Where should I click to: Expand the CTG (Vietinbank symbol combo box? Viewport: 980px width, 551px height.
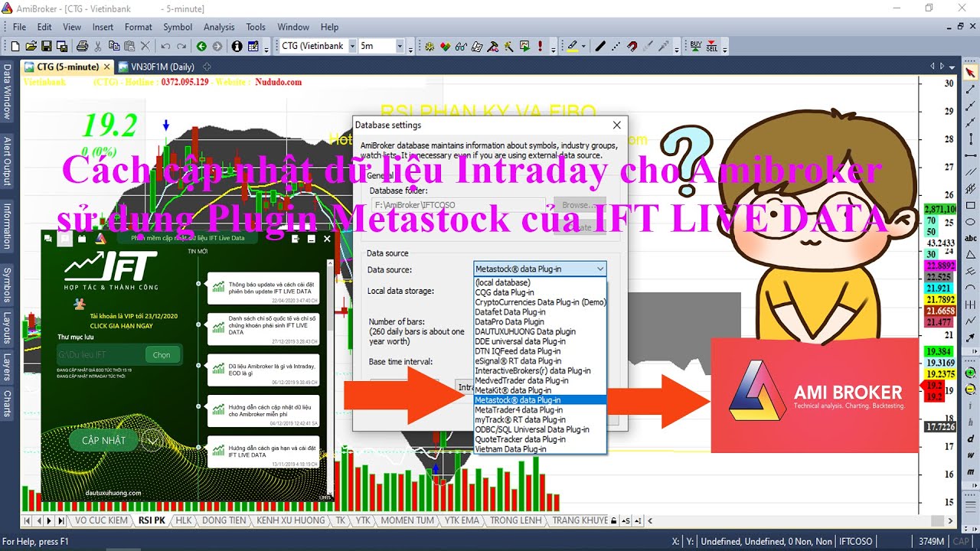coord(352,46)
